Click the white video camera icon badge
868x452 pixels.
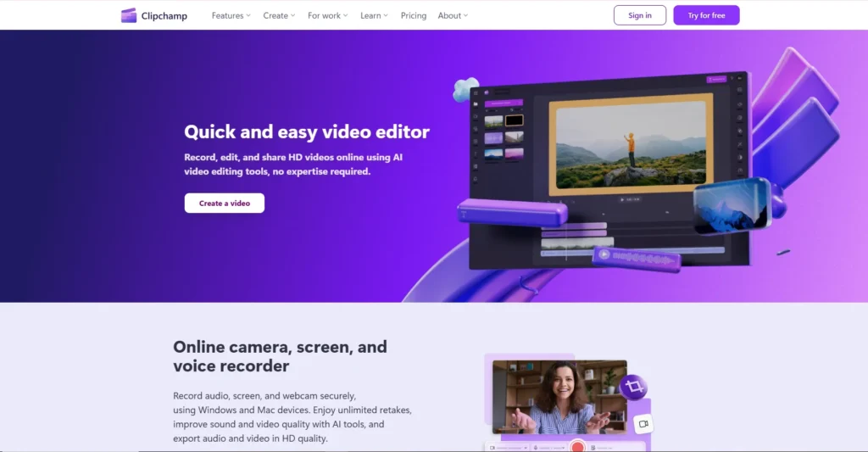[x=643, y=423]
